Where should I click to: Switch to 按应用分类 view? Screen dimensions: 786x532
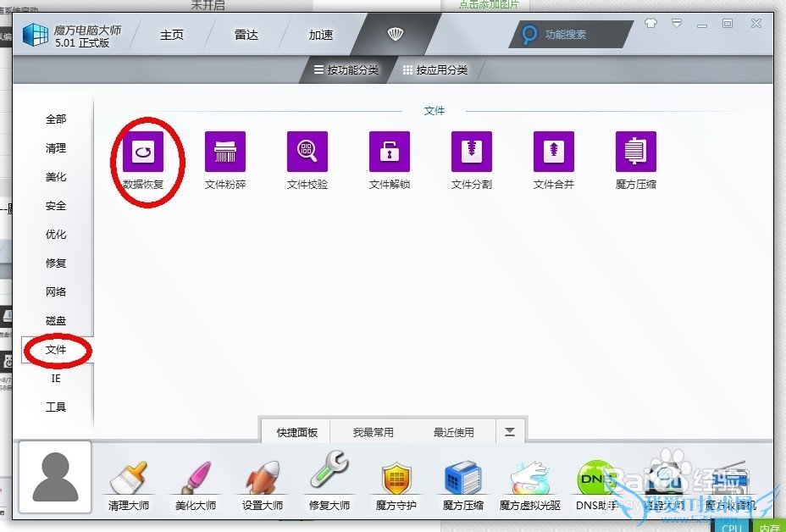tap(435, 70)
